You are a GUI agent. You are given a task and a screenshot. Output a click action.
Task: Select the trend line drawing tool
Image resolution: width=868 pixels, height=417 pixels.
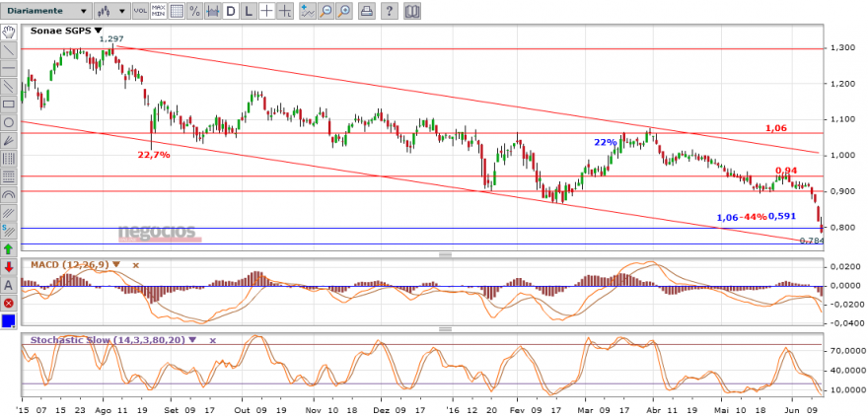(x=8, y=49)
